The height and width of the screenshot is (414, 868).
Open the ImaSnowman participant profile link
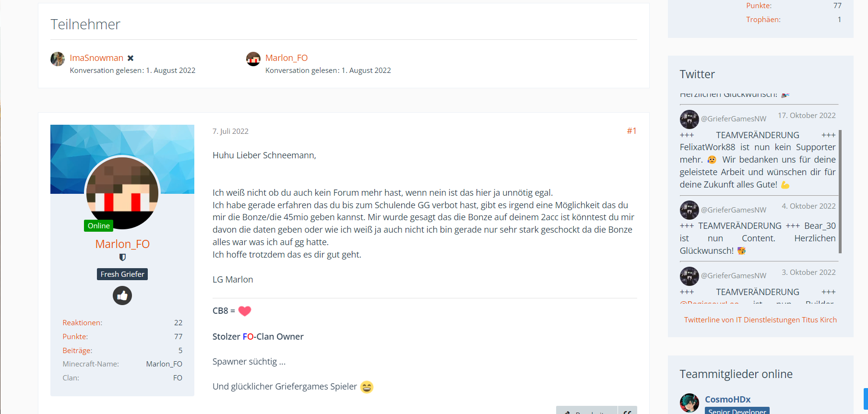[96, 58]
